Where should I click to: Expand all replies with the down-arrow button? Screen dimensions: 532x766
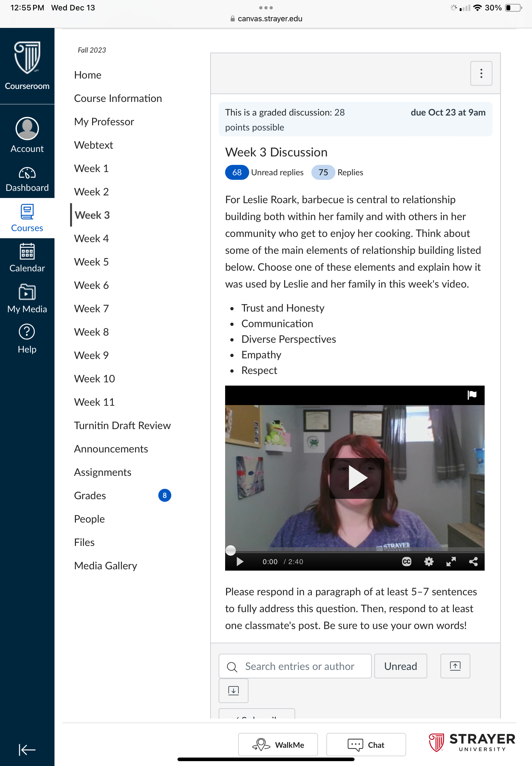(233, 691)
